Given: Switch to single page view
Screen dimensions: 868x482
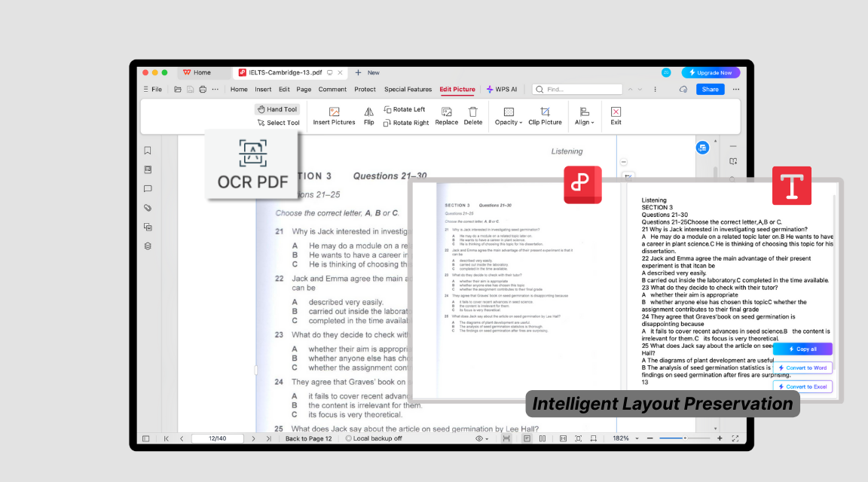Looking at the screenshot, I should click(x=527, y=438).
